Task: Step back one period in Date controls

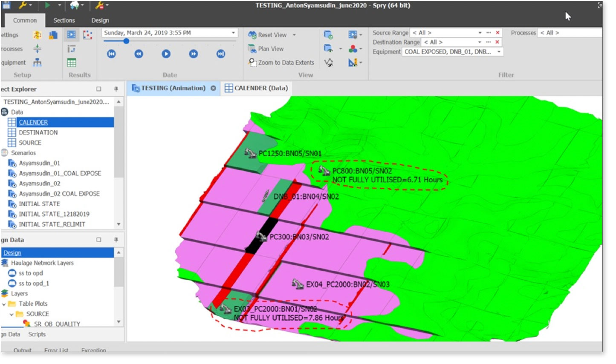Action: [x=139, y=54]
